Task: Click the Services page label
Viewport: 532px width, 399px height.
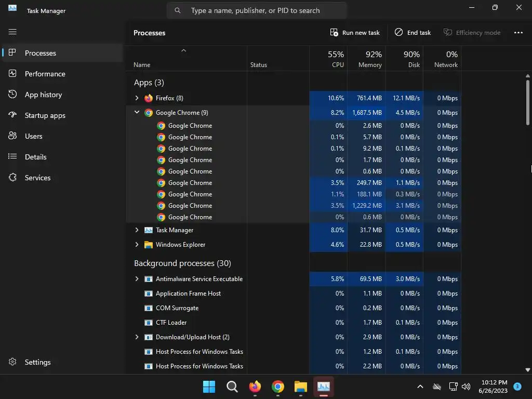Action: [37, 178]
